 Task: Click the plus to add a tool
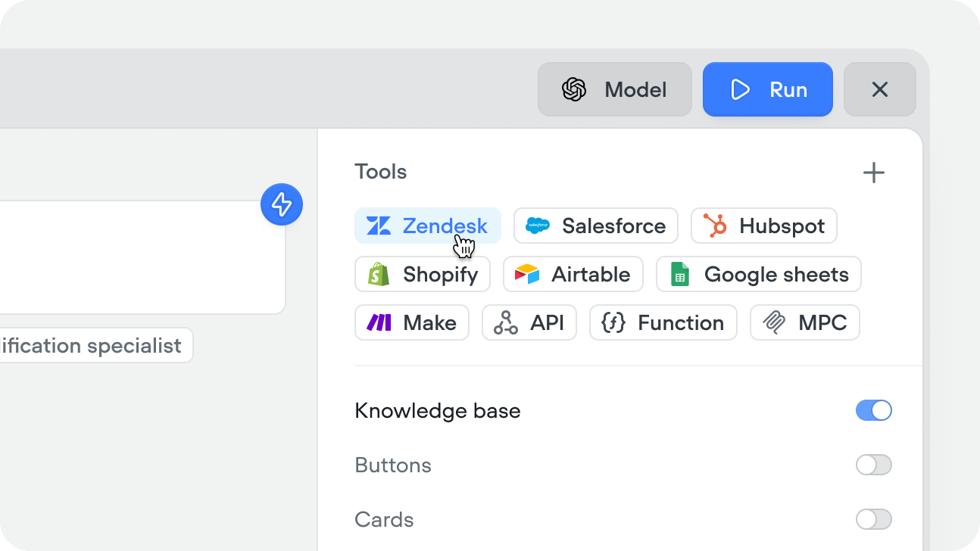(873, 172)
